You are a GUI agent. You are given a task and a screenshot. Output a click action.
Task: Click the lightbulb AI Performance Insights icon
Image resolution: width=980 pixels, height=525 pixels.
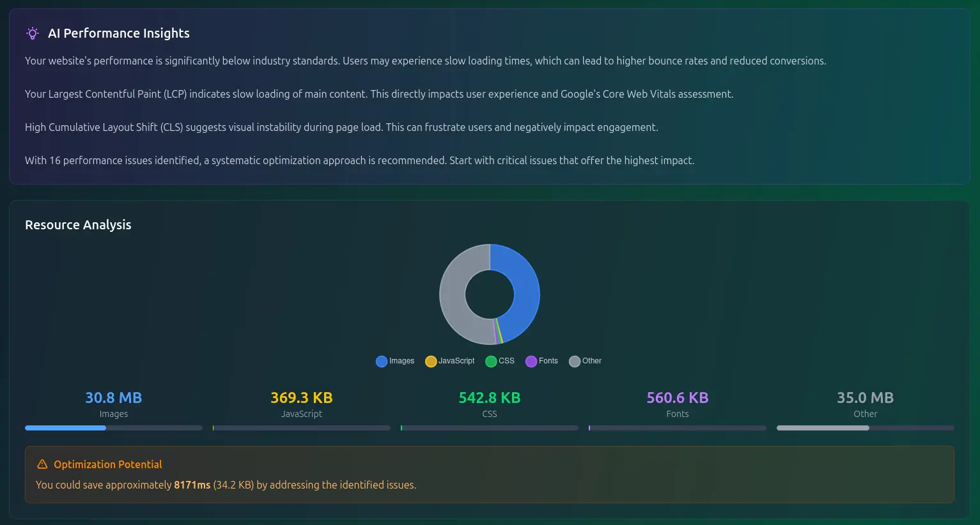[x=32, y=33]
